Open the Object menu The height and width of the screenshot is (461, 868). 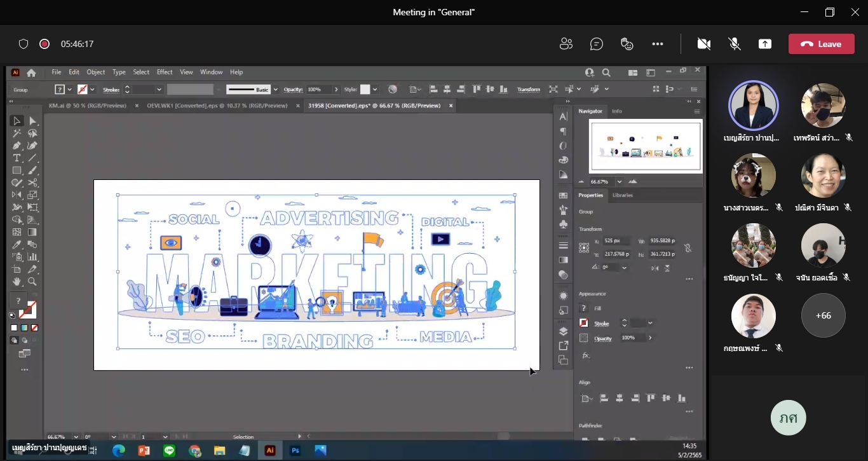point(96,72)
